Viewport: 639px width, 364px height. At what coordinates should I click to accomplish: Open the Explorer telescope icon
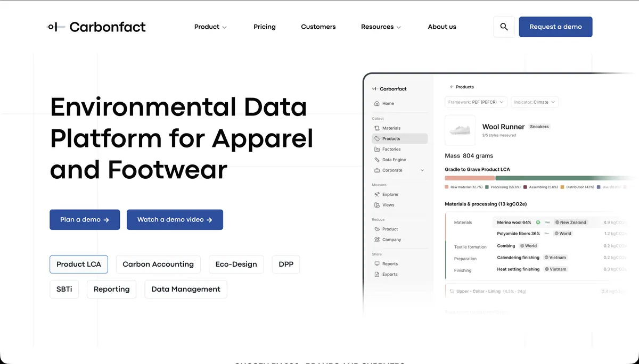[x=377, y=194]
